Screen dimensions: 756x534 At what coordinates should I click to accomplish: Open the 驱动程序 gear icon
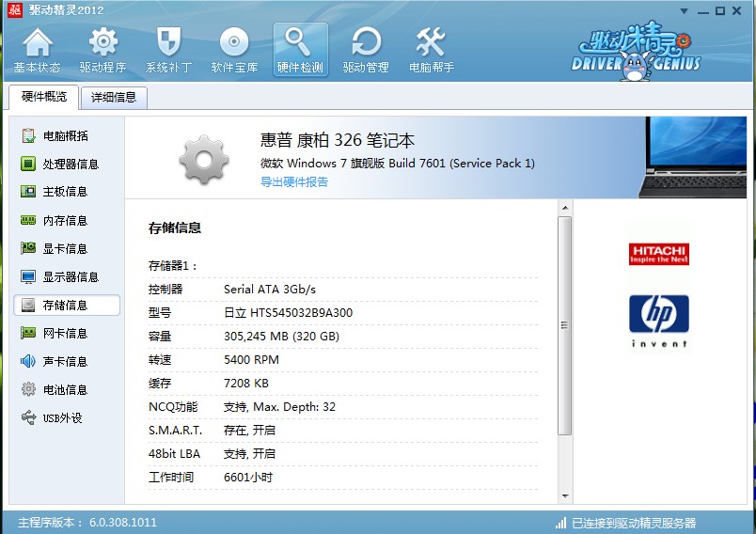(x=103, y=41)
